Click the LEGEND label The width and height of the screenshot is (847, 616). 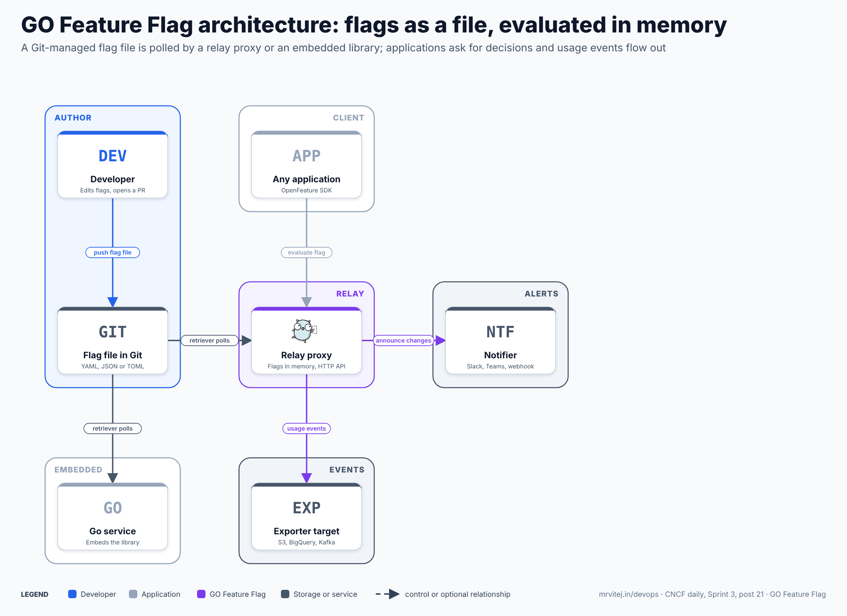click(34, 594)
